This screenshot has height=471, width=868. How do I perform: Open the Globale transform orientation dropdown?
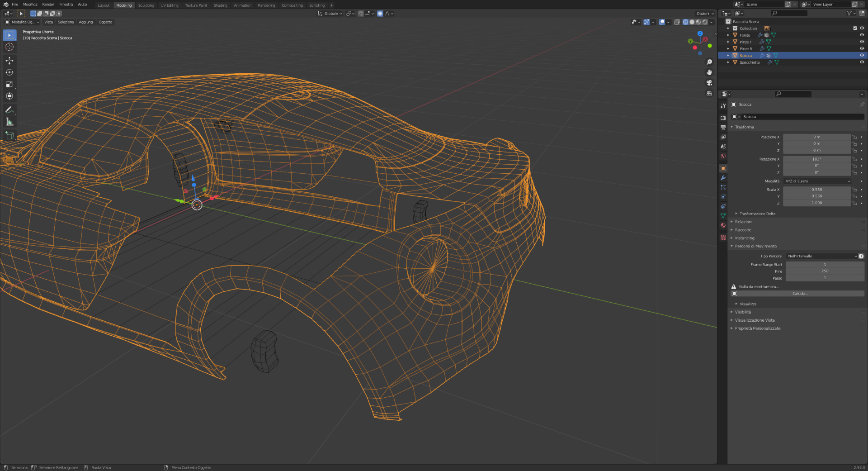click(x=330, y=14)
